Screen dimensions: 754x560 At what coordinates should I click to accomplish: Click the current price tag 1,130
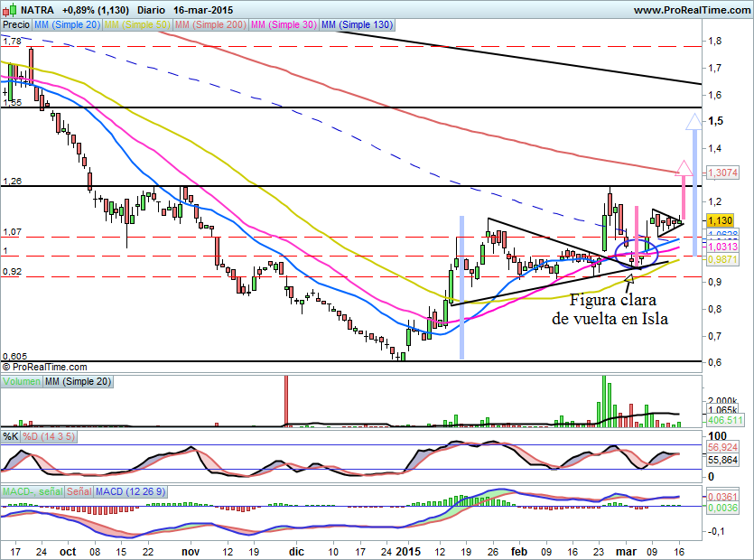point(720,220)
